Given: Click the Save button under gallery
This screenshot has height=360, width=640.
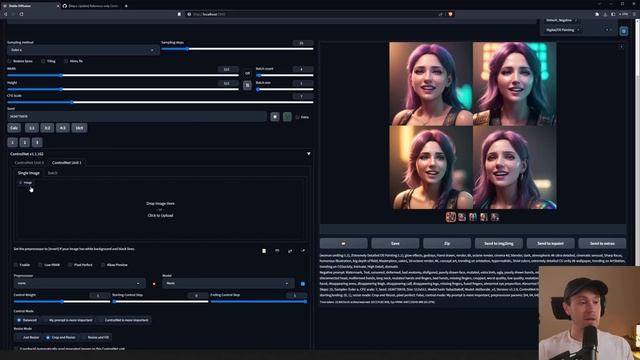Looking at the screenshot, I should (395, 243).
